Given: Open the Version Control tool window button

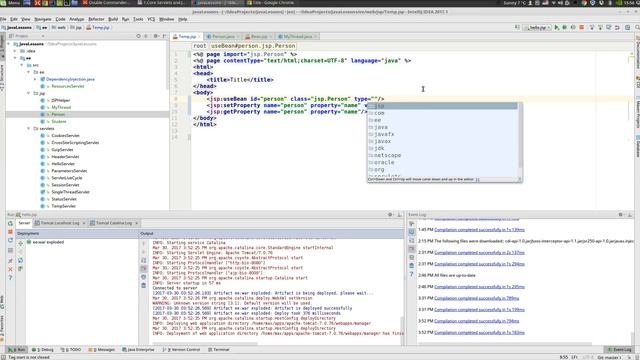Looking at the screenshot, I should (181, 350).
